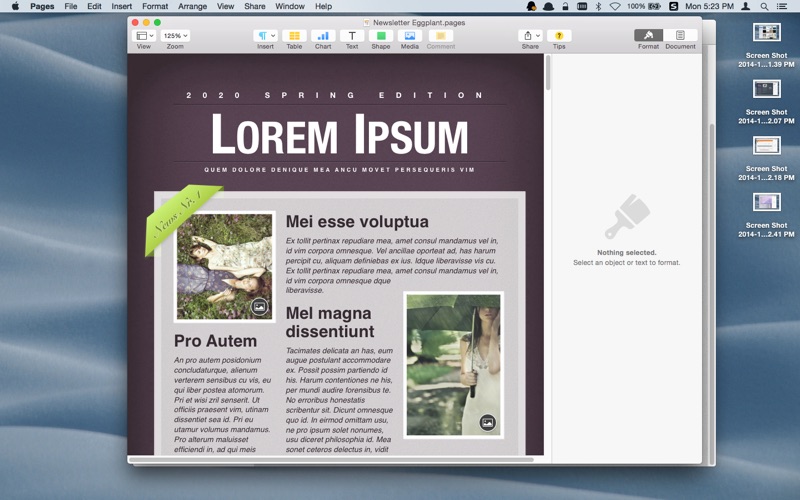Open the Screen Shot 2014-1...2.18 PM desktop file
The image size is (800, 500).
coord(766,158)
